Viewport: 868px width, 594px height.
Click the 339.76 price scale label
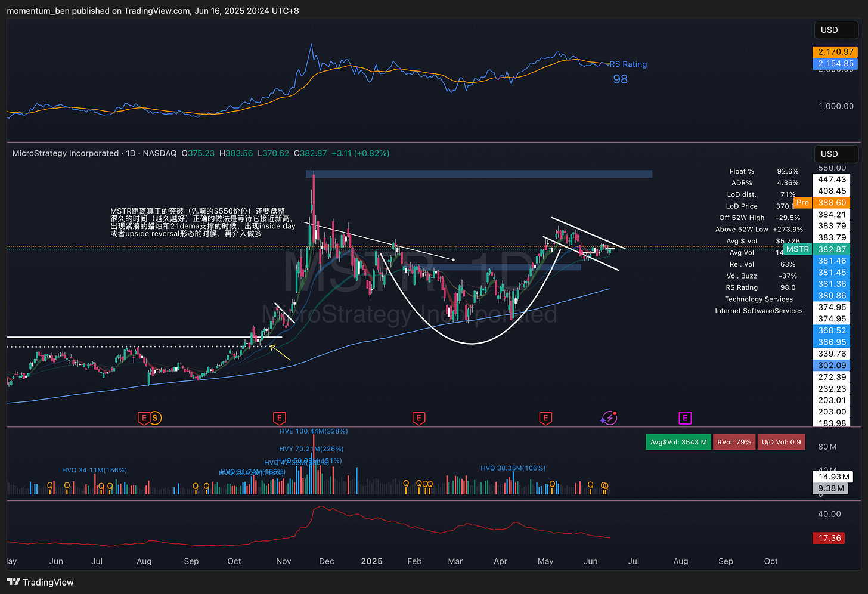click(832, 354)
